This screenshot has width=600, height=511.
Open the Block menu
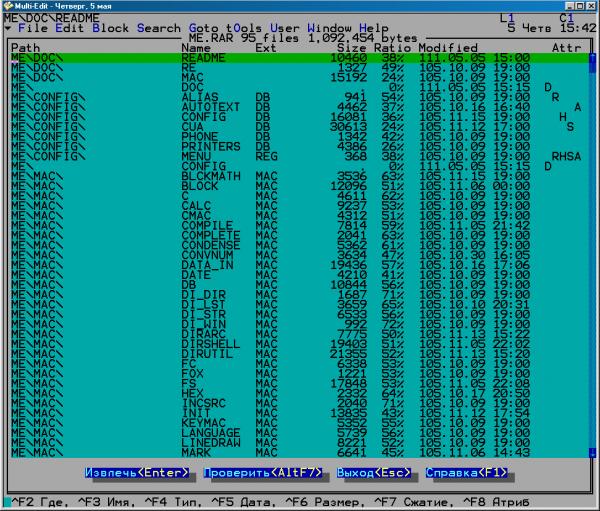(110, 28)
